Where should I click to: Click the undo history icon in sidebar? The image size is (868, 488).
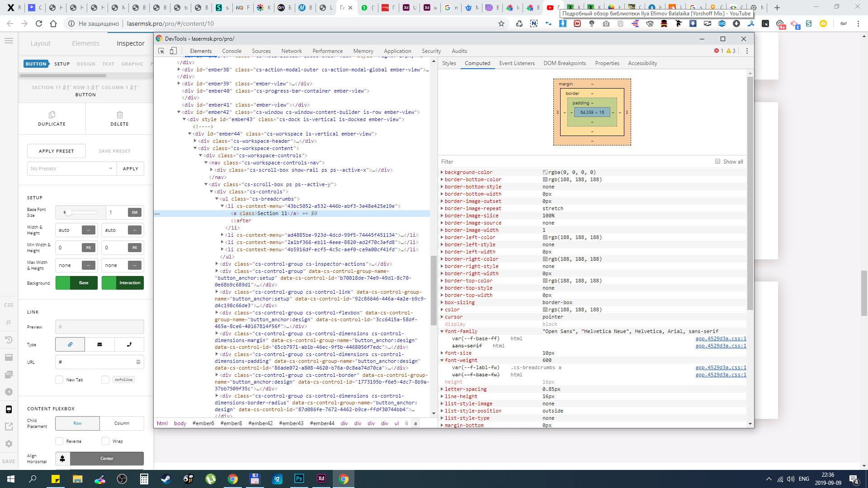point(9,340)
